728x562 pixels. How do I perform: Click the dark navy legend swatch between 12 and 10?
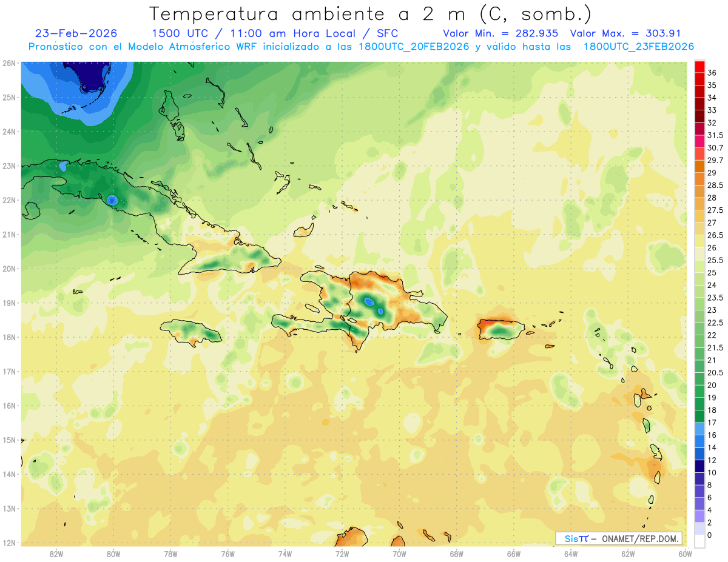pyautogui.click(x=699, y=467)
